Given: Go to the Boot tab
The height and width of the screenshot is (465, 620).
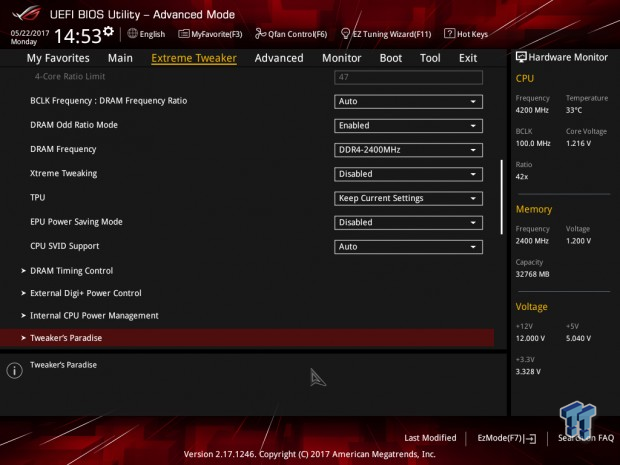Looking at the screenshot, I should pyautogui.click(x=391, y=58).
